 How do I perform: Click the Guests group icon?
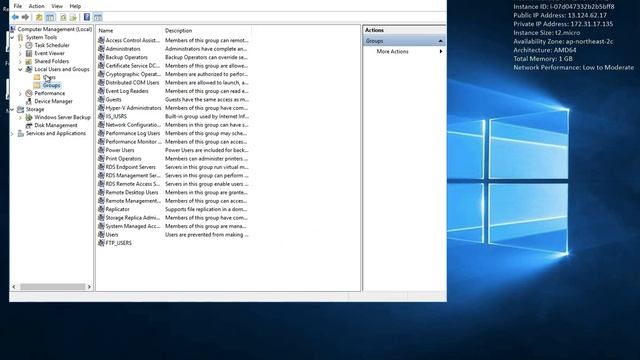(101, 99)
